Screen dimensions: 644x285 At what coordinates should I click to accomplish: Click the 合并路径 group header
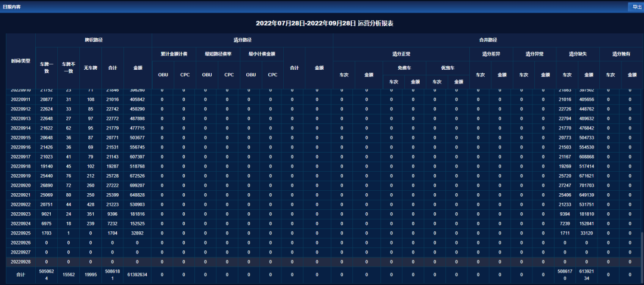(x=487, y=40)
